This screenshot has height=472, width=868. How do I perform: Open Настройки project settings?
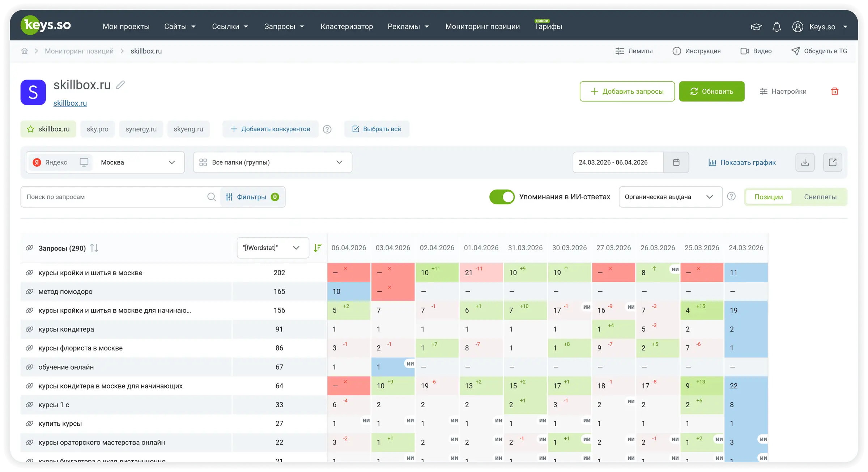pos(783,92)
